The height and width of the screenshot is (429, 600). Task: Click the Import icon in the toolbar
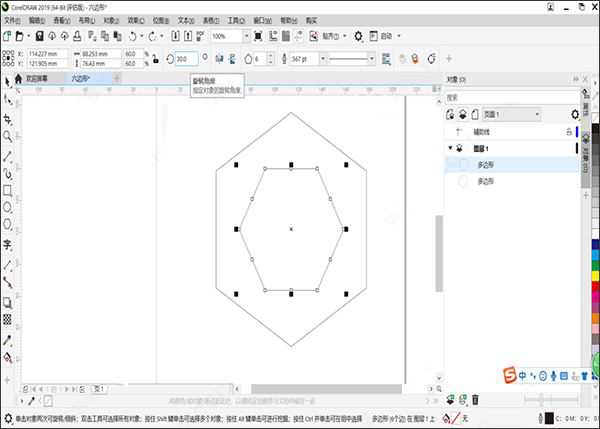click(x=175, y=36)
